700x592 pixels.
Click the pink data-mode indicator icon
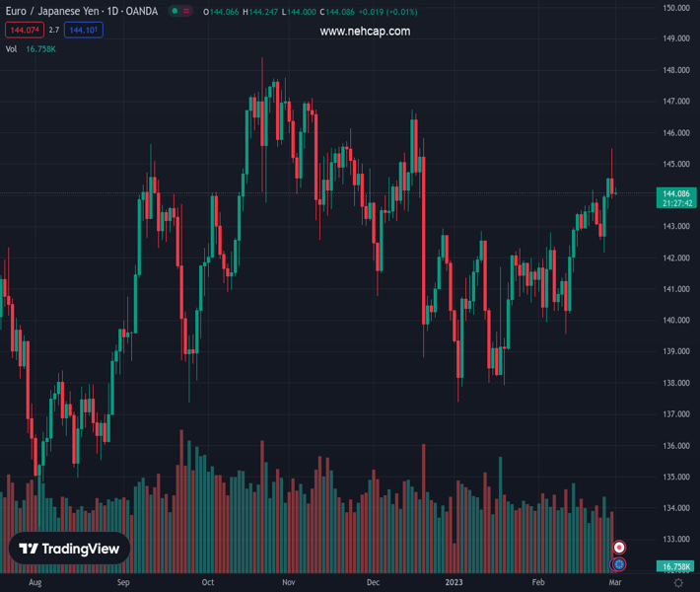187,12
